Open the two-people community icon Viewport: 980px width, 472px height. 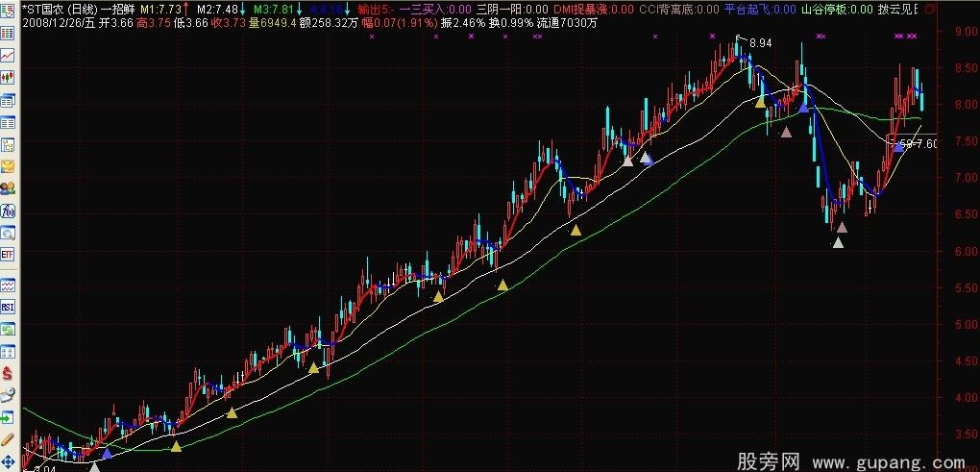[8, 188]
